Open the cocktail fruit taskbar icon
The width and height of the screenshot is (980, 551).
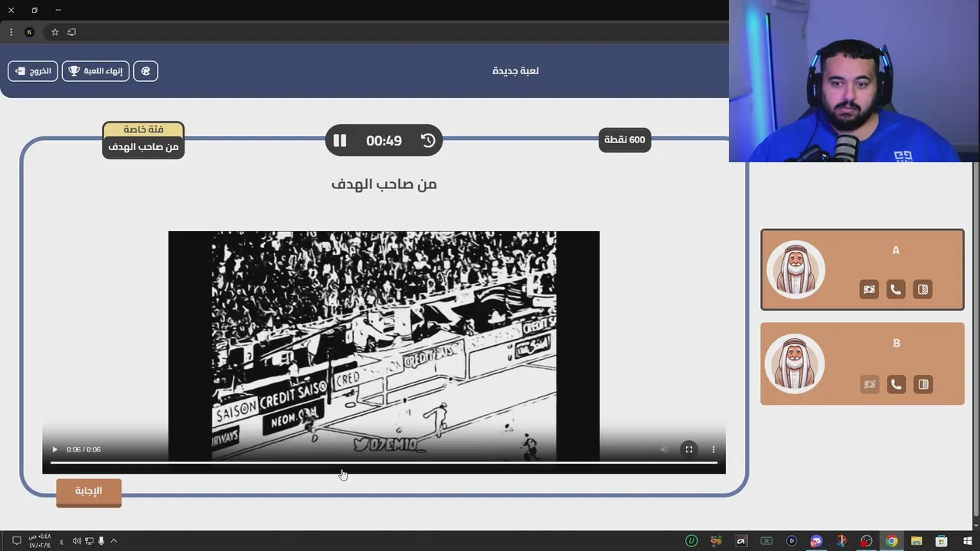[x=716, y=541]
